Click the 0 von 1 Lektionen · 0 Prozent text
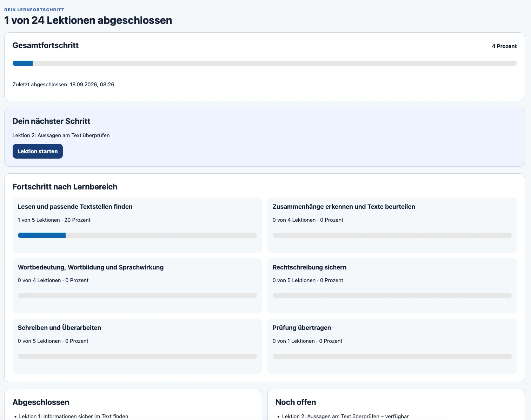The width and height of the screenshot is (531, 420). coord(307,341)
